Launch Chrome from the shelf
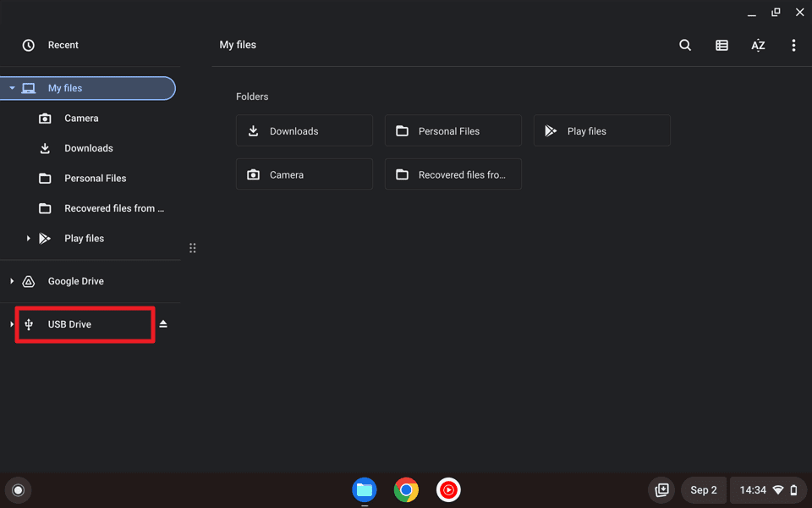812x508 pixels. coord(406,489)
